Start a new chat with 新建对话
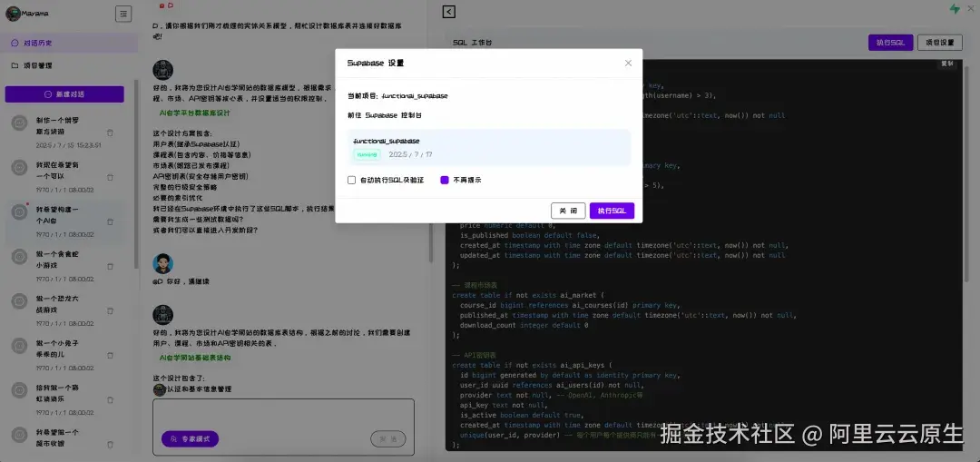980x462 pixels. point(64,94)
